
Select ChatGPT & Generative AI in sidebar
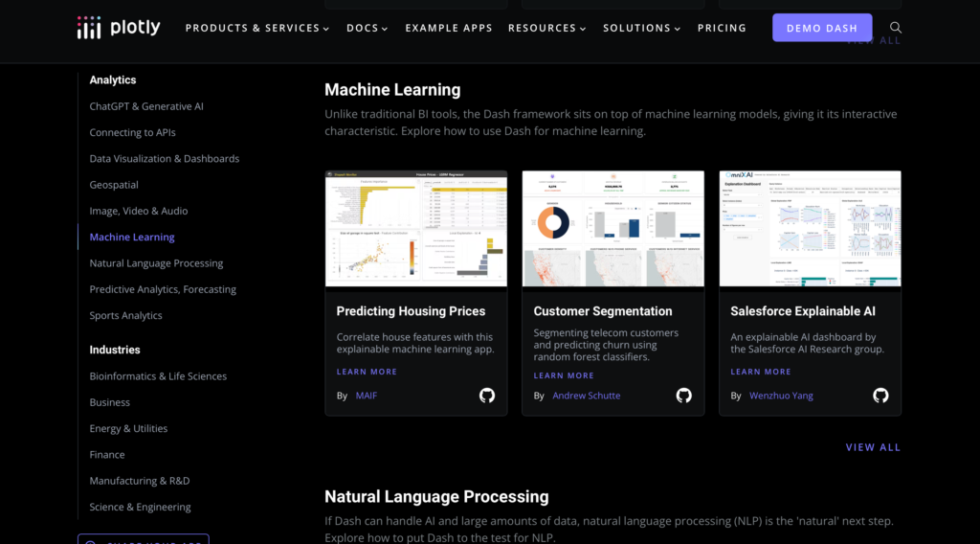(146, 106)
